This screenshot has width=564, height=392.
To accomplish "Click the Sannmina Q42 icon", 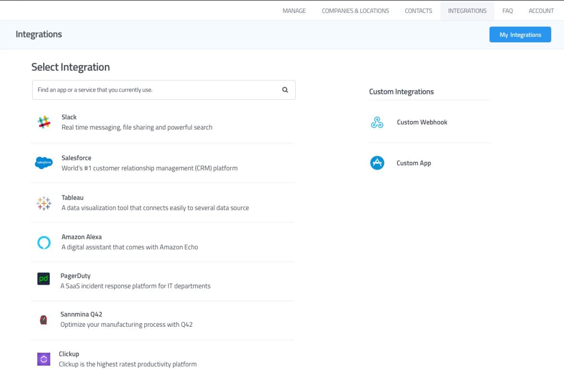I will 44,320.
